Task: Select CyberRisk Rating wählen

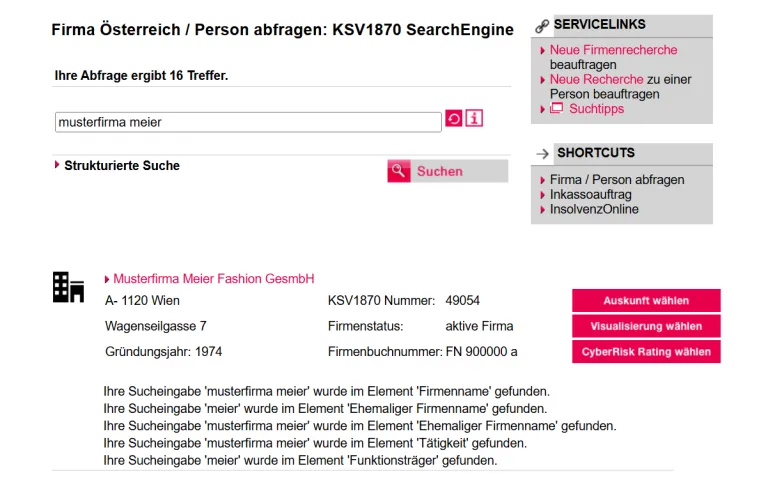Action: [646, 352]
